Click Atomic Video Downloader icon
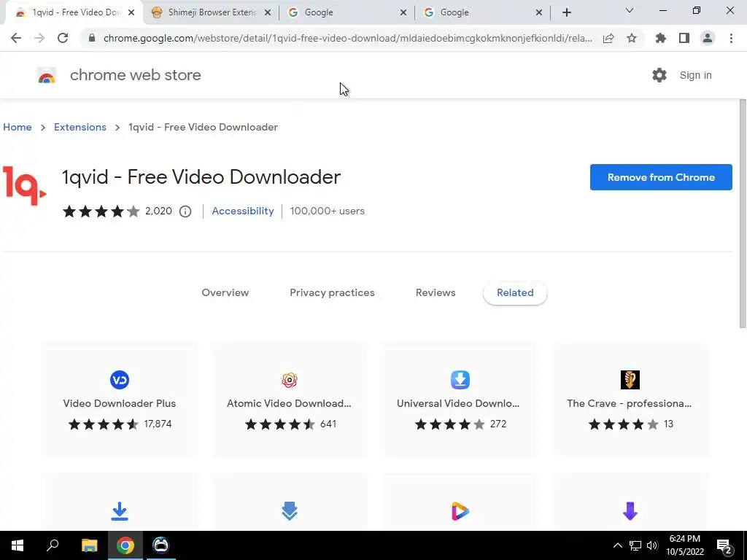The image size is (747, 560). click(x=289, y=379)
